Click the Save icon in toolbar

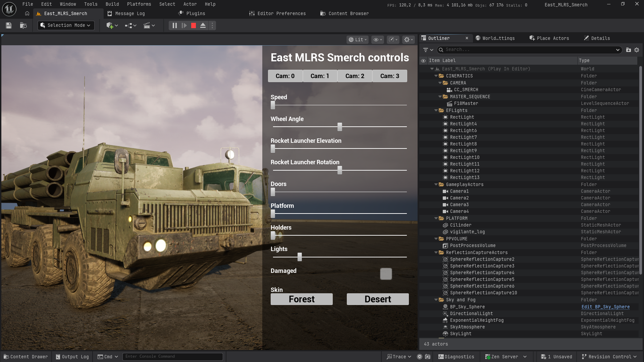(9, 25)
